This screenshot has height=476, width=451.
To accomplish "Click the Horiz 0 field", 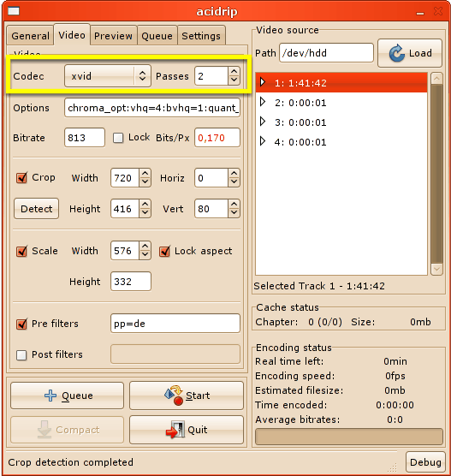I will point(211,178).
